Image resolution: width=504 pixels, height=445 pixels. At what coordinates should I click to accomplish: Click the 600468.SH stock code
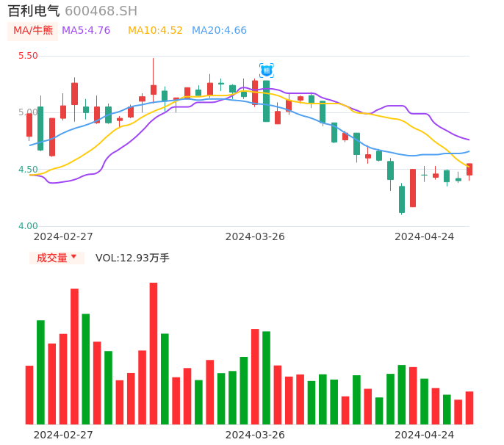101,11
